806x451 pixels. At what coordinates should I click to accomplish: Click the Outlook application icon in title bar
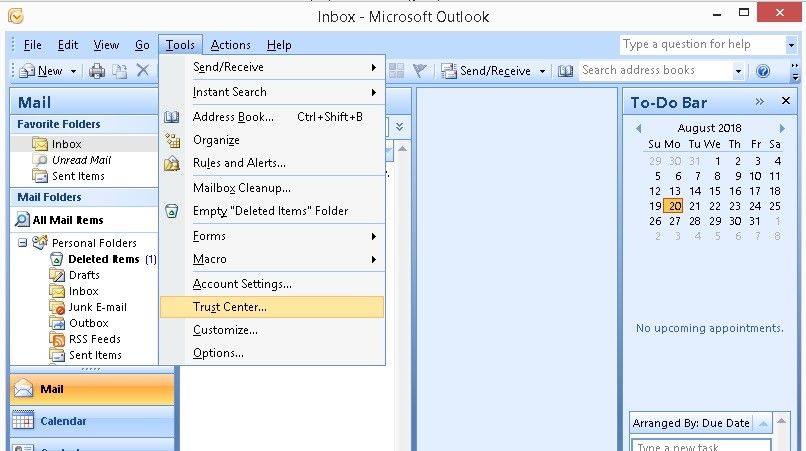click(x=16, y=16)
